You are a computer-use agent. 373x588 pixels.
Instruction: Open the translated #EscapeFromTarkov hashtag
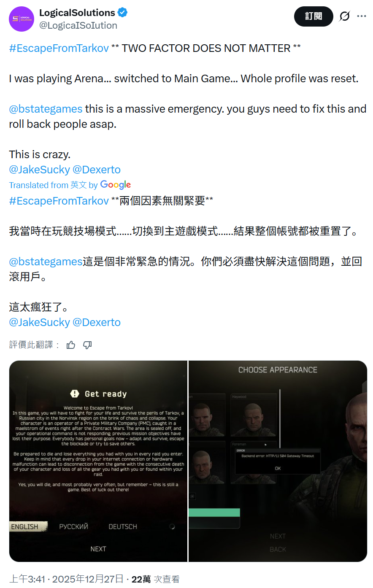click(59, 201)
